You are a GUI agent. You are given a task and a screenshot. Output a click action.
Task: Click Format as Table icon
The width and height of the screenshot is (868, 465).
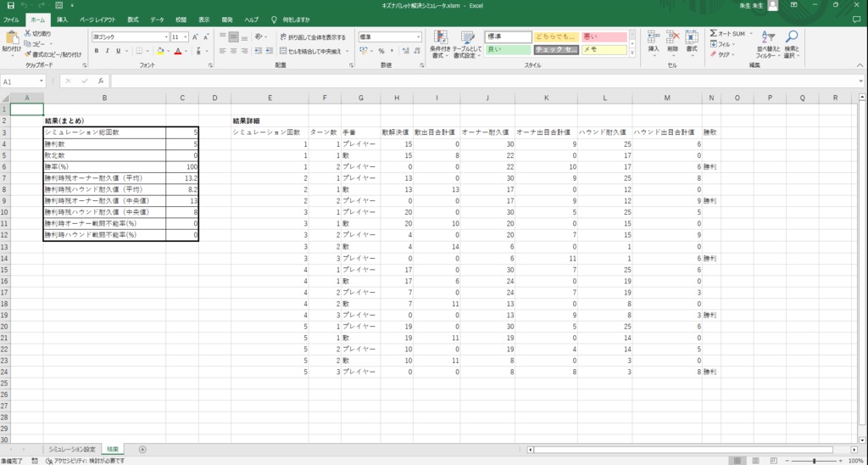tap(468, 37)
